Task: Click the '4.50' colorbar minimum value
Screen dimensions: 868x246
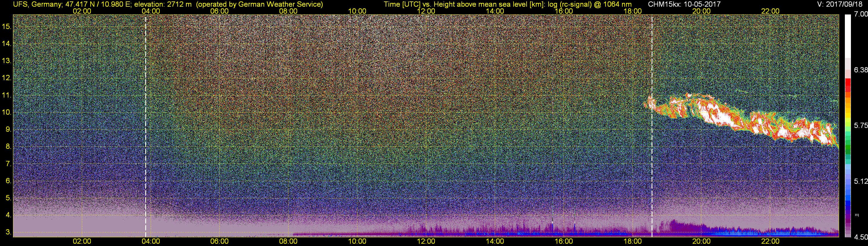Action: point(861,237)
